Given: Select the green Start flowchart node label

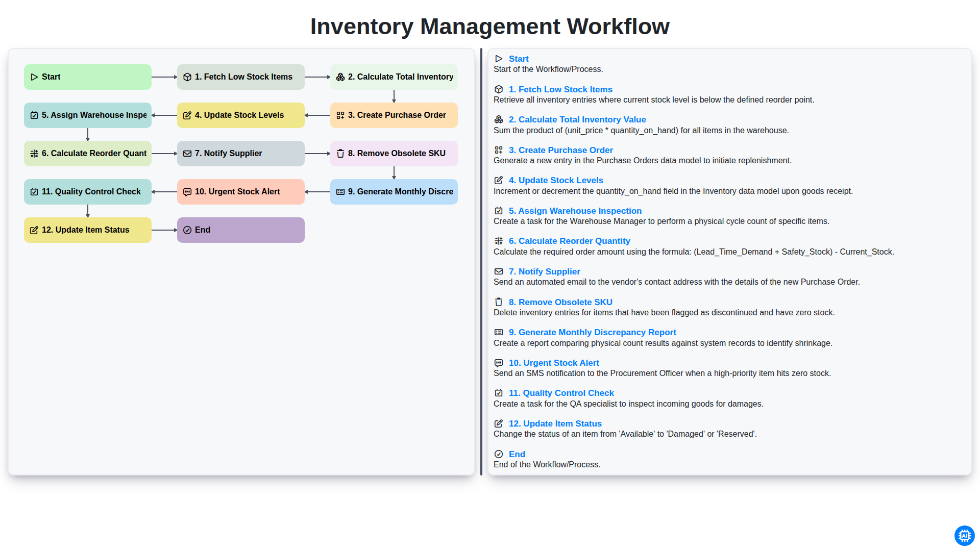Looking at the screenshot, I should pos(51,77).
